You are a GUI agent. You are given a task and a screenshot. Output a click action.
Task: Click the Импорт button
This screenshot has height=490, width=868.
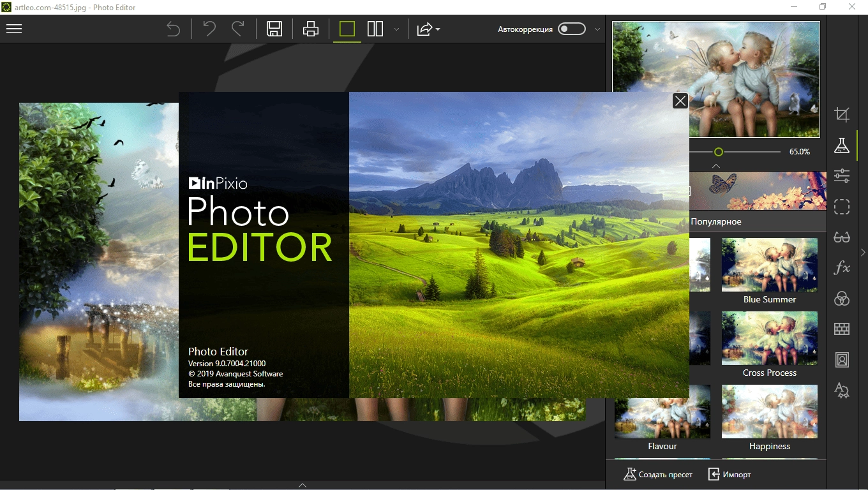pyautogui.click(x=730, y=475)
